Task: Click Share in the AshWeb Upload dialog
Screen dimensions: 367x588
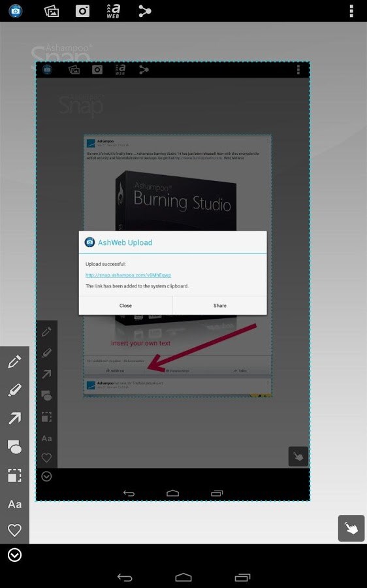Action: tap(219, 306)
